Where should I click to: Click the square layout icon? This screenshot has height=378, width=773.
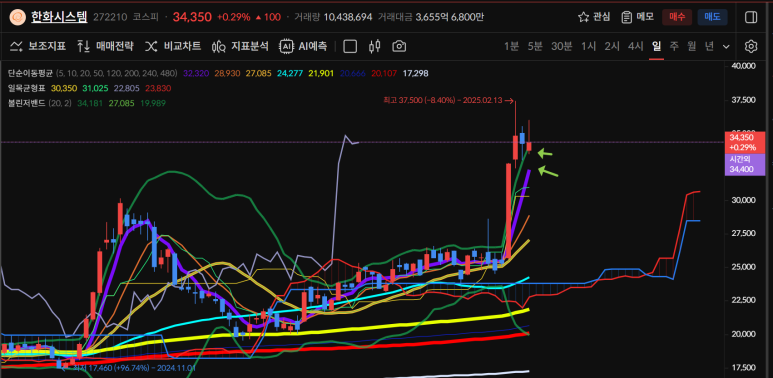[x=350, y=46]
